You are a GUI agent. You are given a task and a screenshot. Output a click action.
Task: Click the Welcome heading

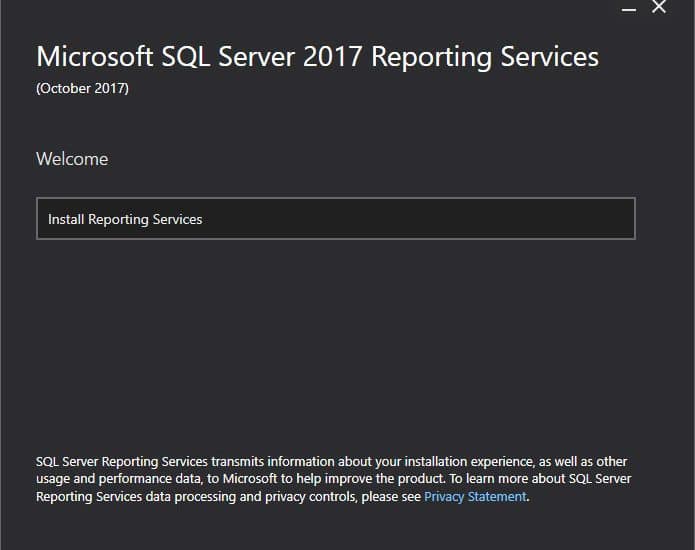pyautogui.click(x=72, y=159)
